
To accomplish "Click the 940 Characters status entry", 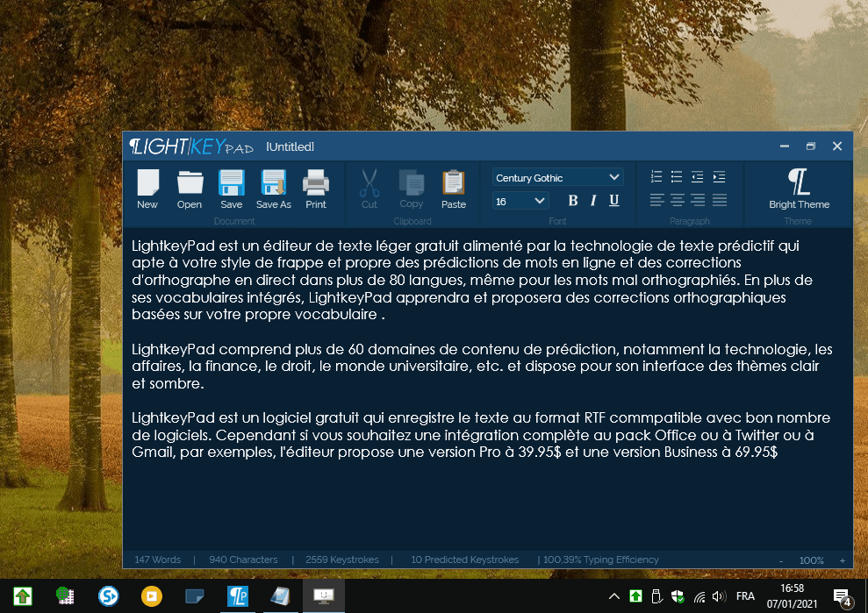I will tap(243, 560).
